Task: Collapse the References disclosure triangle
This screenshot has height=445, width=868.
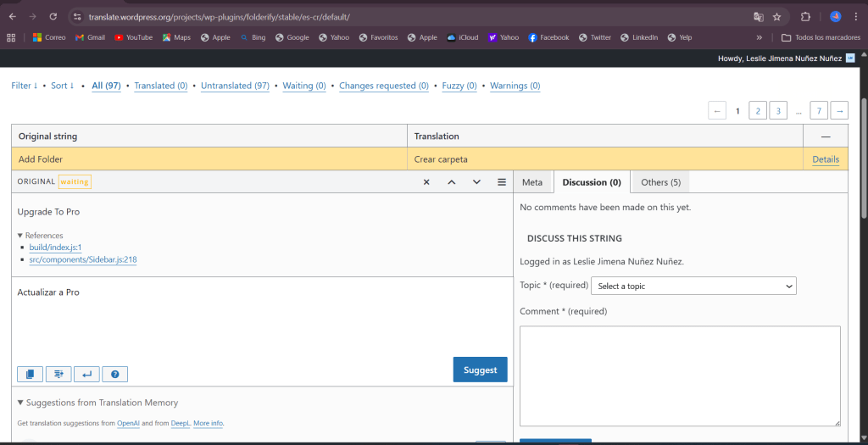Action: click(20, 236)
